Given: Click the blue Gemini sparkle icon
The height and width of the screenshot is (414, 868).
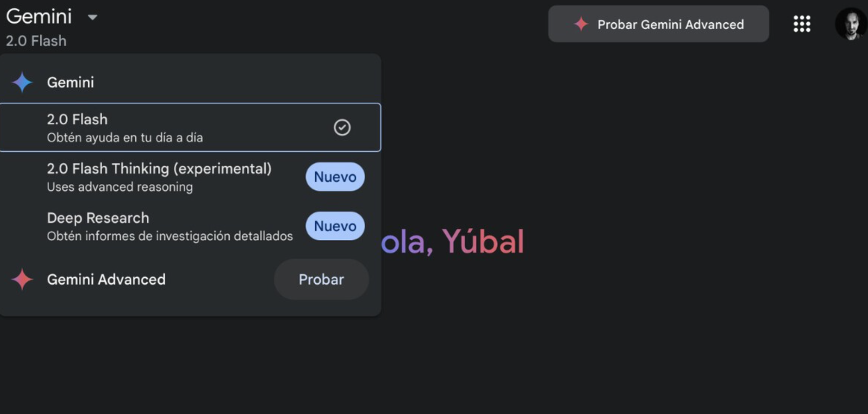Looking at the screenshot, I should pos(22,82).
